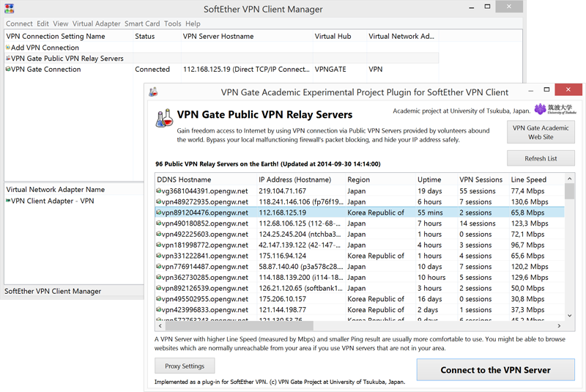Click icon of vpn892126539.opengw.net server
The image size is (586, 392).
point(159,289)
